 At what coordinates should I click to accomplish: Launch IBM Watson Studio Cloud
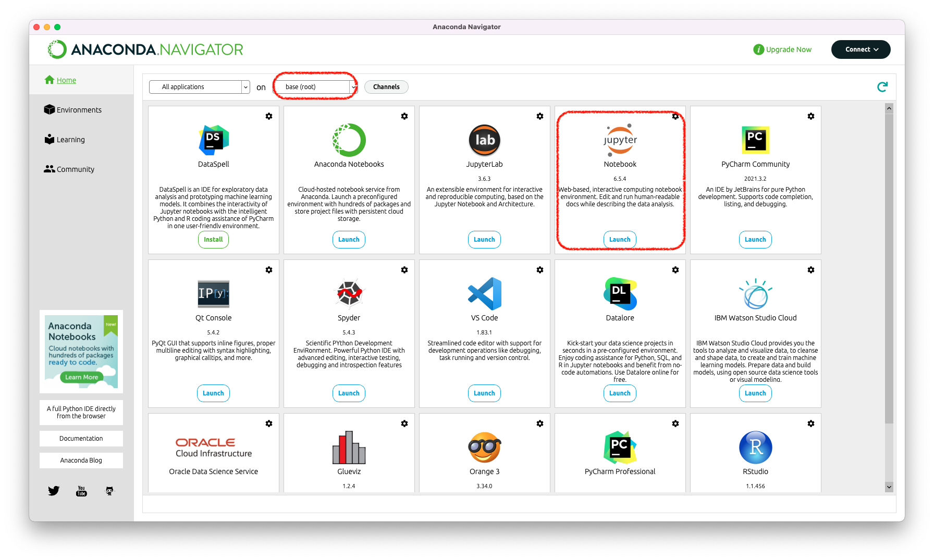[756, 393]
